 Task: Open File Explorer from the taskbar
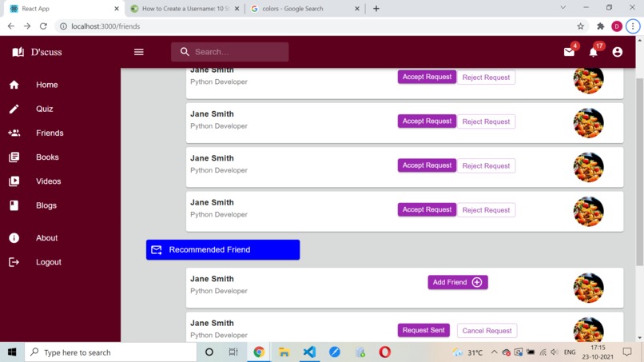click(x=284, y=352)
